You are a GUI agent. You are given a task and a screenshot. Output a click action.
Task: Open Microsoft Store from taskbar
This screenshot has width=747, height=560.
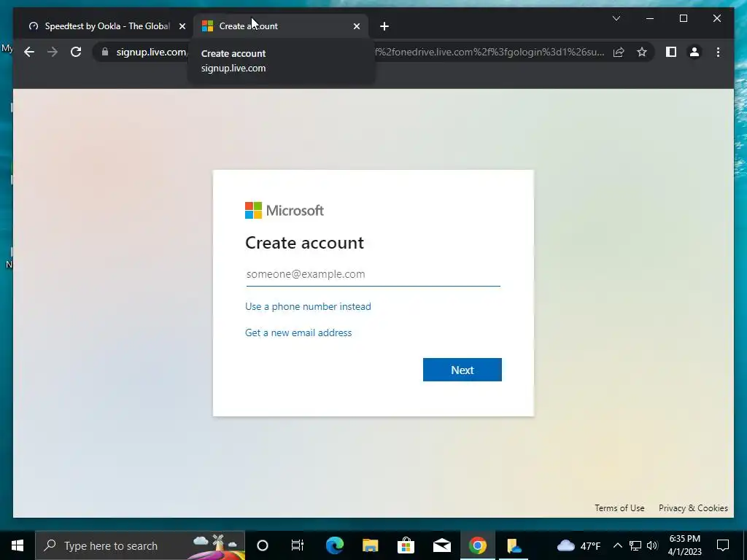point(406,545)
